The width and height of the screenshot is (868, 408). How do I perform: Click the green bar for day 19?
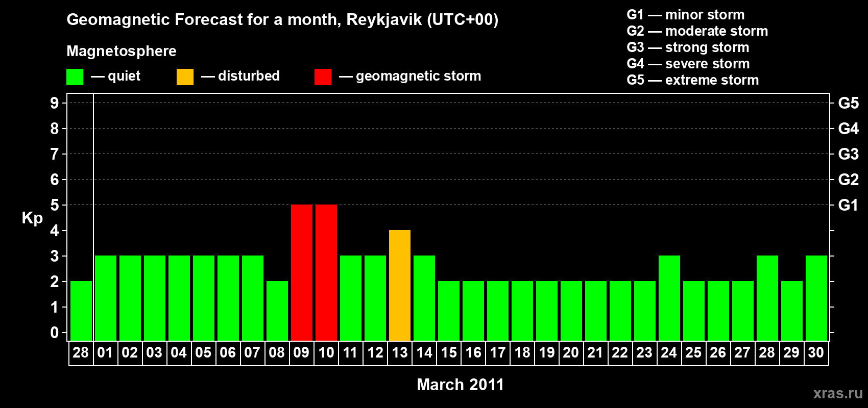click(547, 311)
